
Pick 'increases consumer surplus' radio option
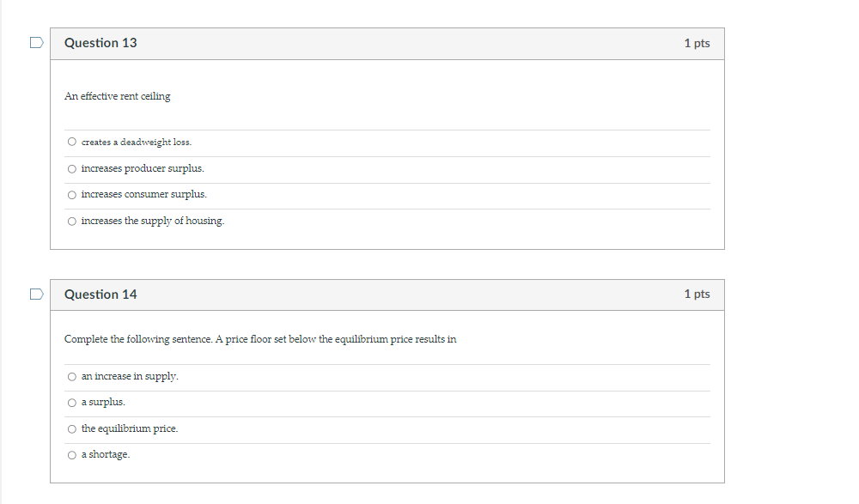pyautogui.click(x=72, y=195)
